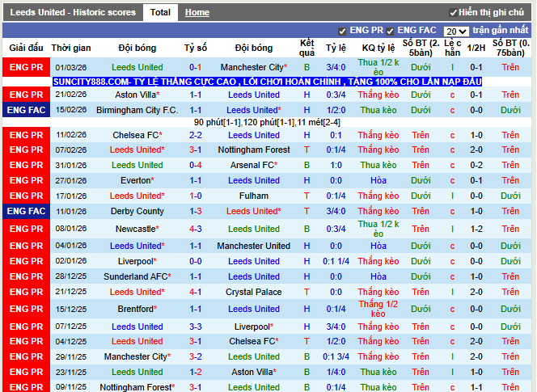Open the SUNCITY888.COM advertisement banner link

[267, 82]
